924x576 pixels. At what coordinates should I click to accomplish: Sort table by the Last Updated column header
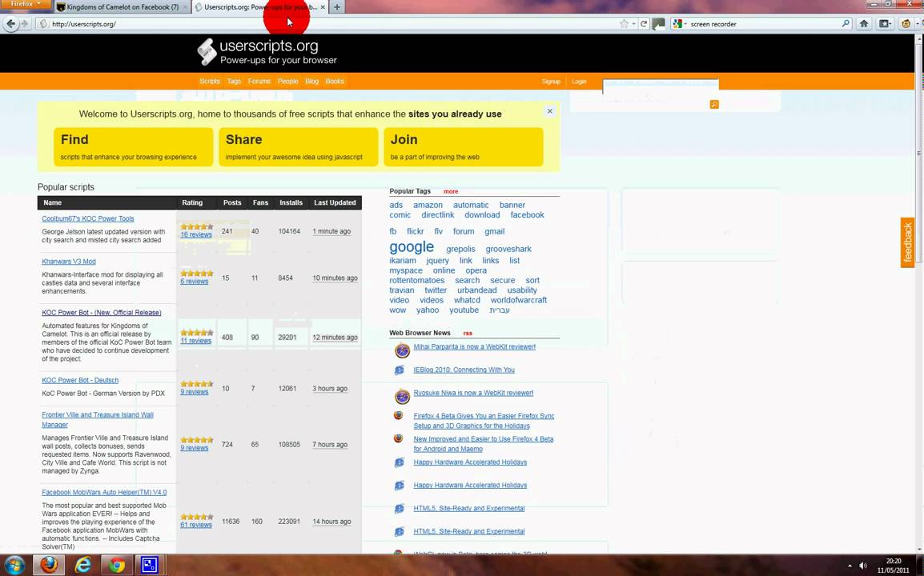click(335, 202)
